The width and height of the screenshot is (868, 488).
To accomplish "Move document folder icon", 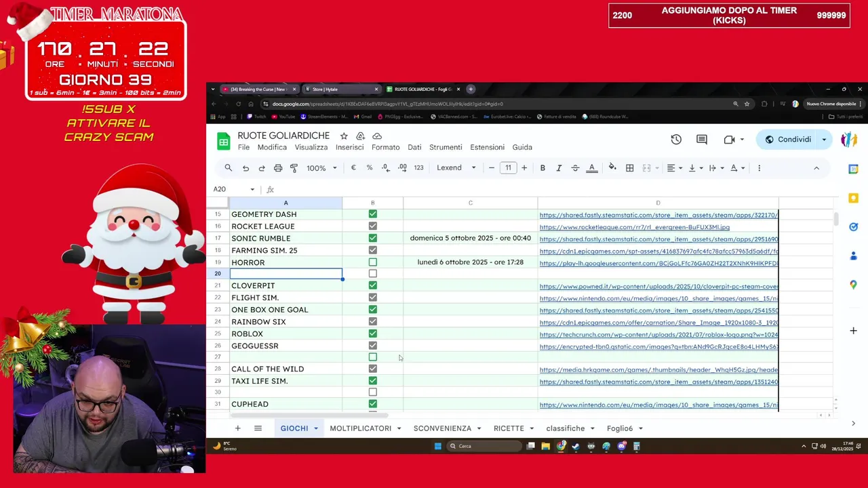I will 360,136.
